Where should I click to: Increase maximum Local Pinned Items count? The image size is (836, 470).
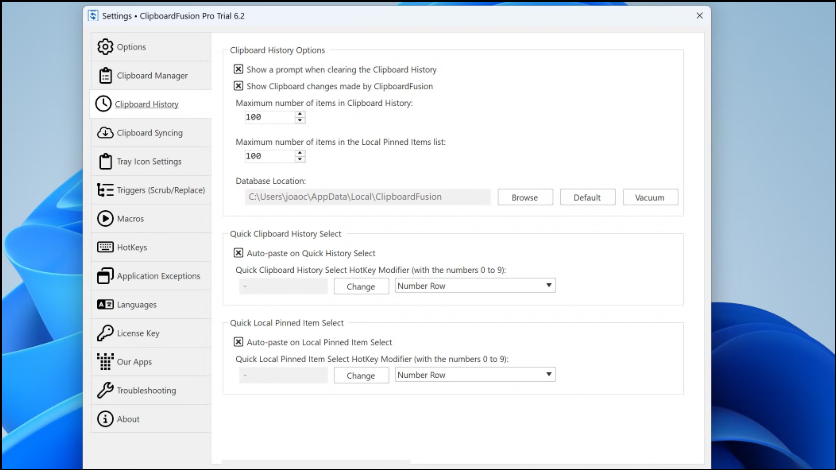[300, 152]
